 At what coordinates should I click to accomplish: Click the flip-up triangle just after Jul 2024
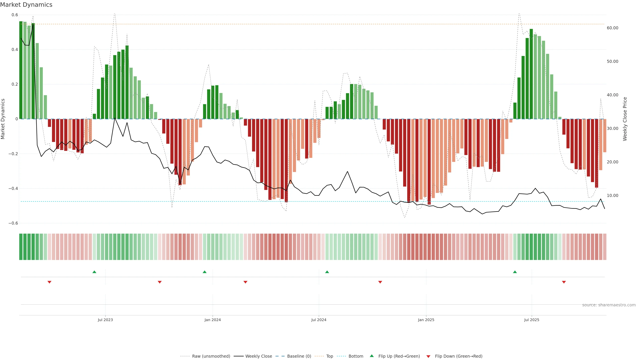tap(327, 272)
